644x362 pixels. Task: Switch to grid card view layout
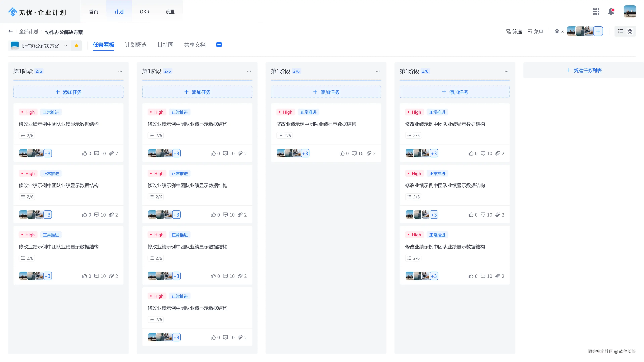(630, 31)
